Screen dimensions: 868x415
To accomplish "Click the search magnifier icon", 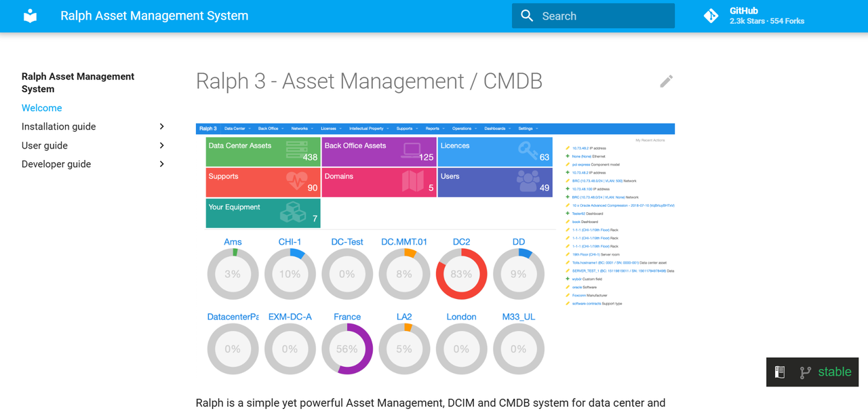I will point(527,16).
